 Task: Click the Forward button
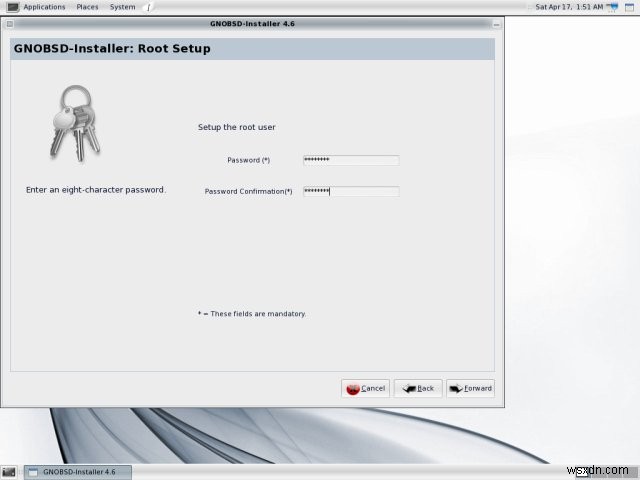point(470,388)
